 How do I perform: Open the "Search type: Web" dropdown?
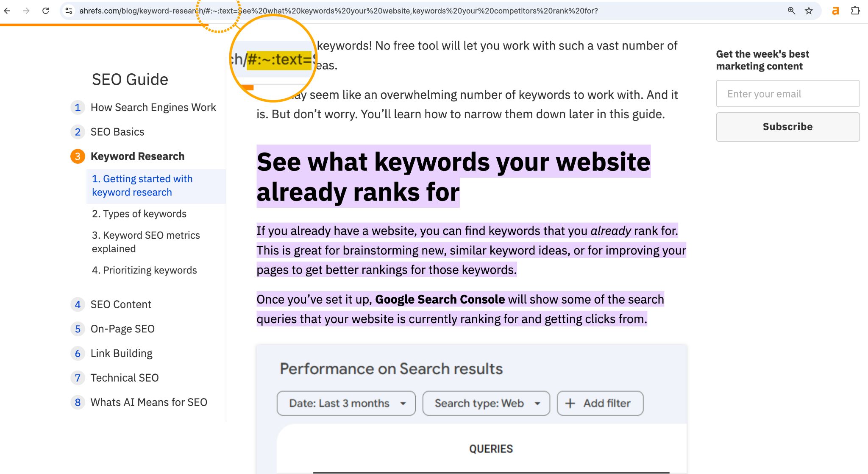click(x=486, y=403)
